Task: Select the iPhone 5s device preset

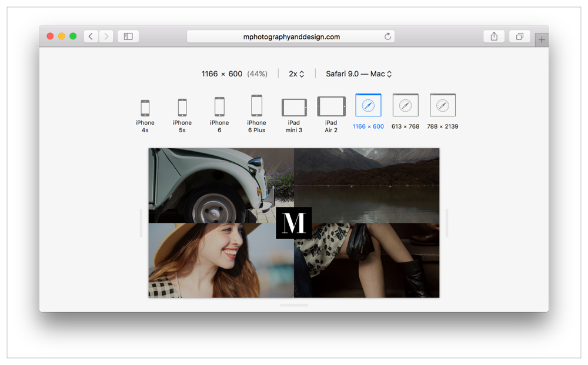Action: (x=182, y=108)
